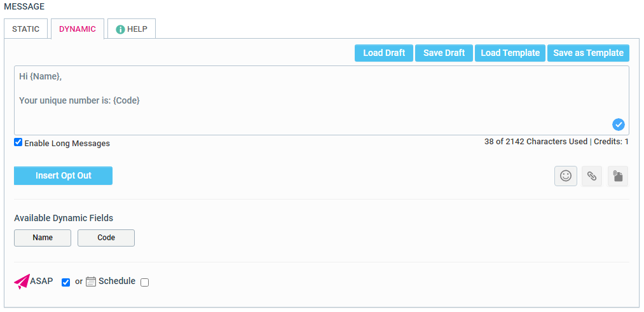The width and height of the screenshot is (644, 312).
Task: Click the insert link chain icon
Action: (592, 176)
